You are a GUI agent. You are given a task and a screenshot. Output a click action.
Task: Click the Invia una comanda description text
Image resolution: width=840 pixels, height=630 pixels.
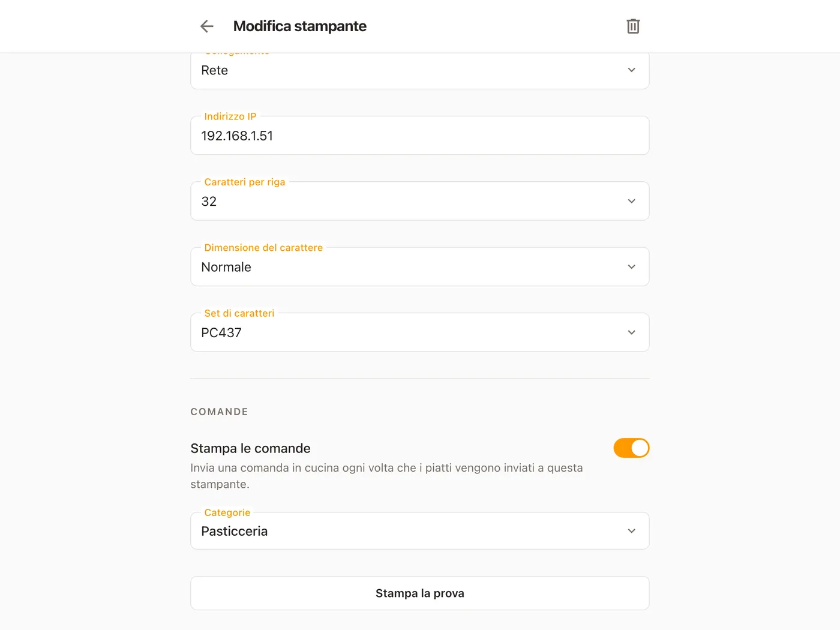click(x=387, y=476)
